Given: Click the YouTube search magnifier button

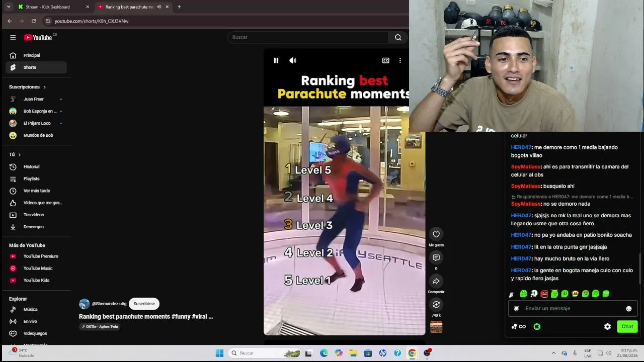Looking at the screenshot, I should [x=398, y=37].
